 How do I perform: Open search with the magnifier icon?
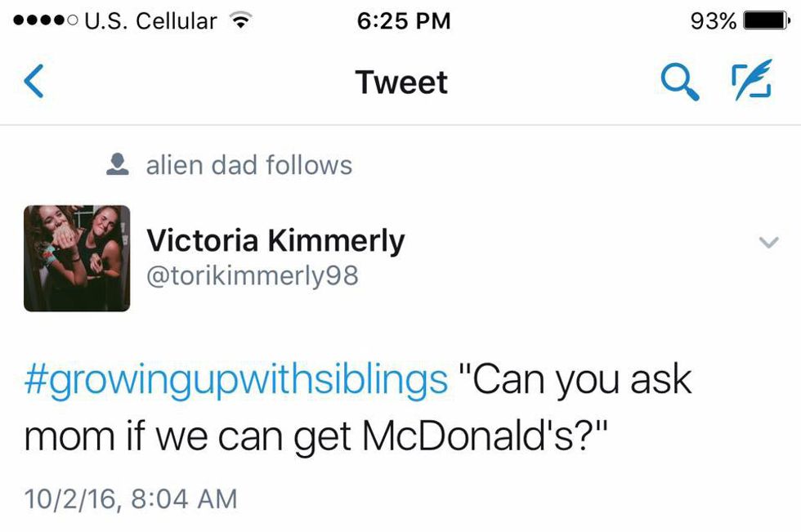click(x=679, y=83)
